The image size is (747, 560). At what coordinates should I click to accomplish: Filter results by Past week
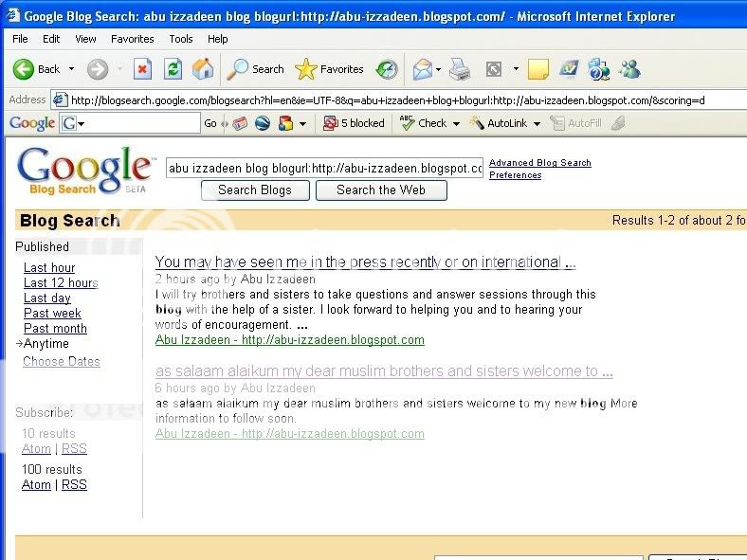click(x=52, y=314)
